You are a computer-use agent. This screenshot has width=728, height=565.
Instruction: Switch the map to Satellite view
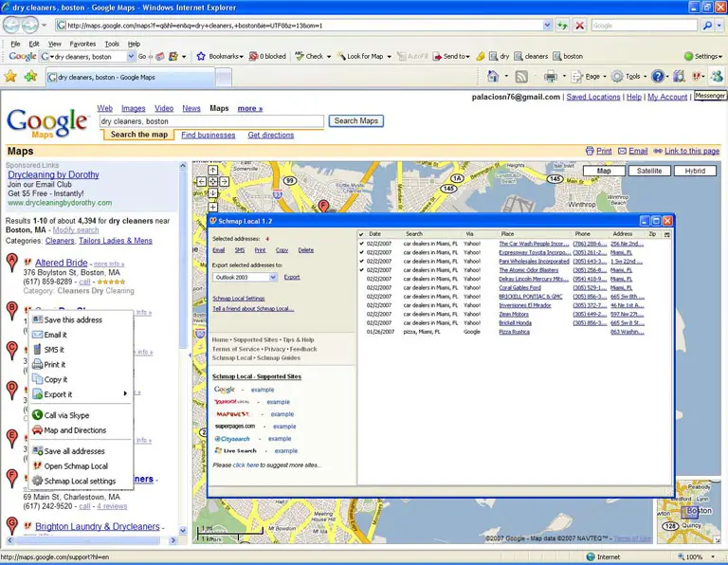click(649, 171)
